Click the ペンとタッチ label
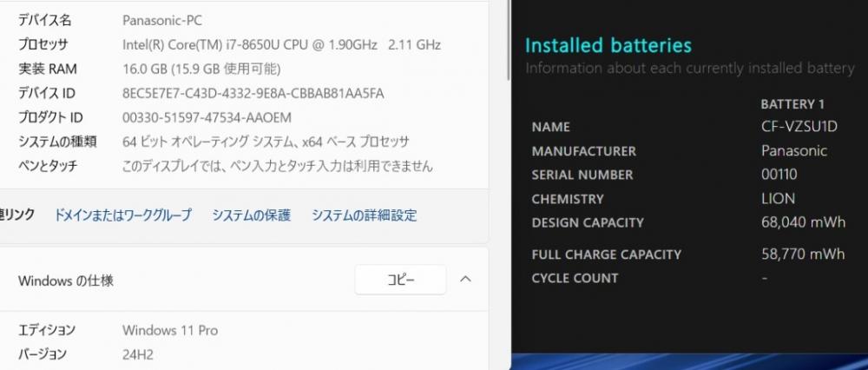The width and height of the screenshot is (868, 370). coord(48,166)
